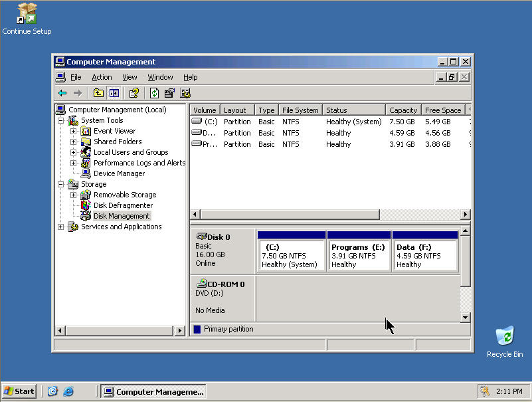Select the Shared Folders icon in tree

click(x=86, y=142)
